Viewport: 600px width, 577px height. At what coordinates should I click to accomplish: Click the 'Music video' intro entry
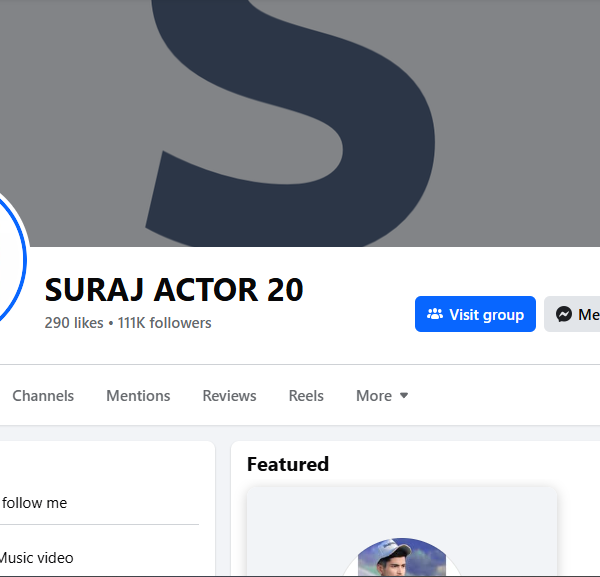pyautogui.click(x=36, y=558)
